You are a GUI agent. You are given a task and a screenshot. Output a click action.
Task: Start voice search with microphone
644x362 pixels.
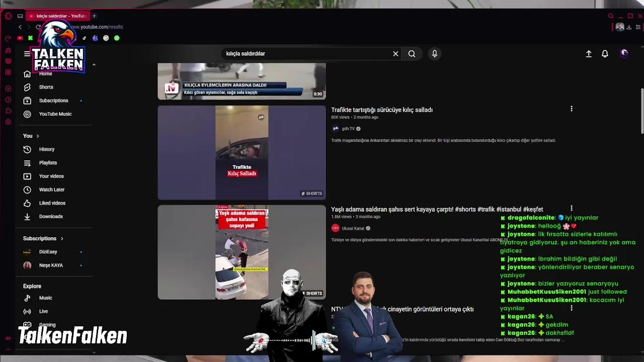click(435, 54)
